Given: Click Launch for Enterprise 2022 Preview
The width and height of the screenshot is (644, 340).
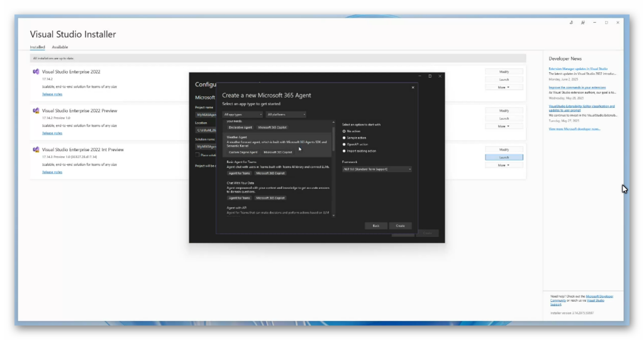Looking at the screenshot, I should click(504, 118).
